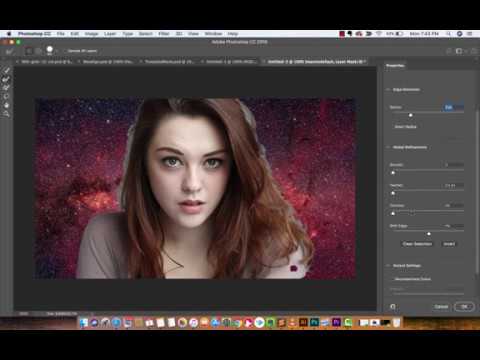Select the Hand tool
Viewport: 480px width, 360px height.
click(6, 105)
